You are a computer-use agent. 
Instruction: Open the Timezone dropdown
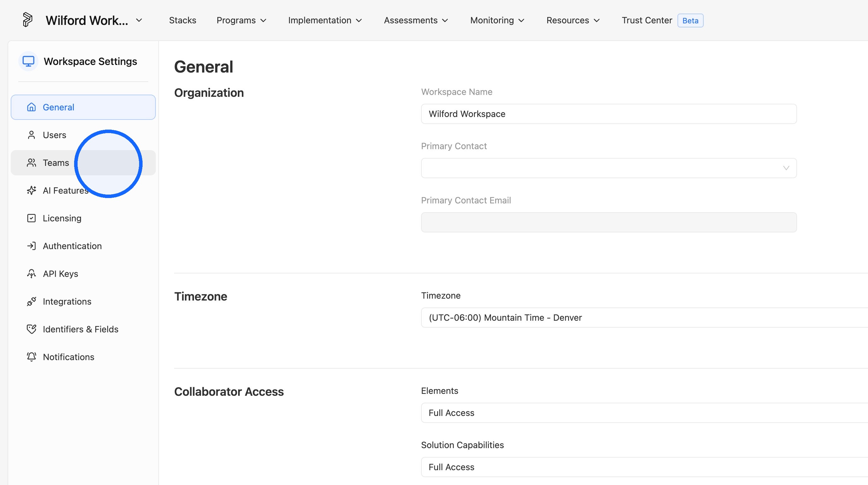tap(644, 318)
